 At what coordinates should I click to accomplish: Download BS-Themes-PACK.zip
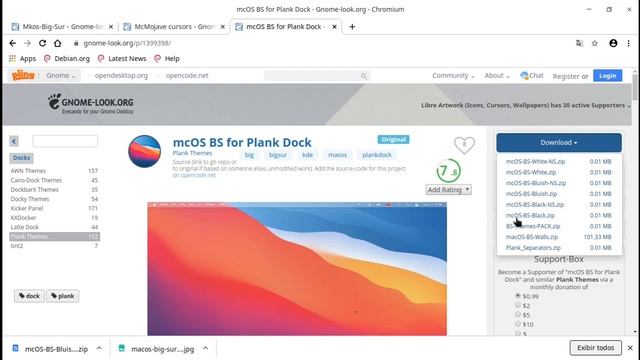tap(533, 226)
